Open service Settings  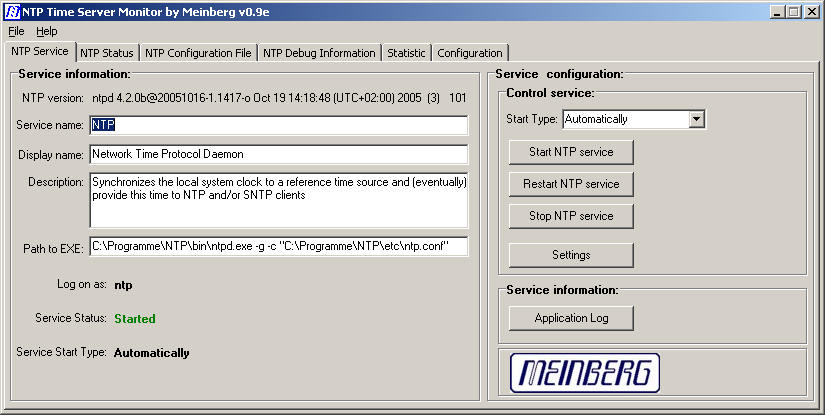pyautogui.click(x=571, y=255)
